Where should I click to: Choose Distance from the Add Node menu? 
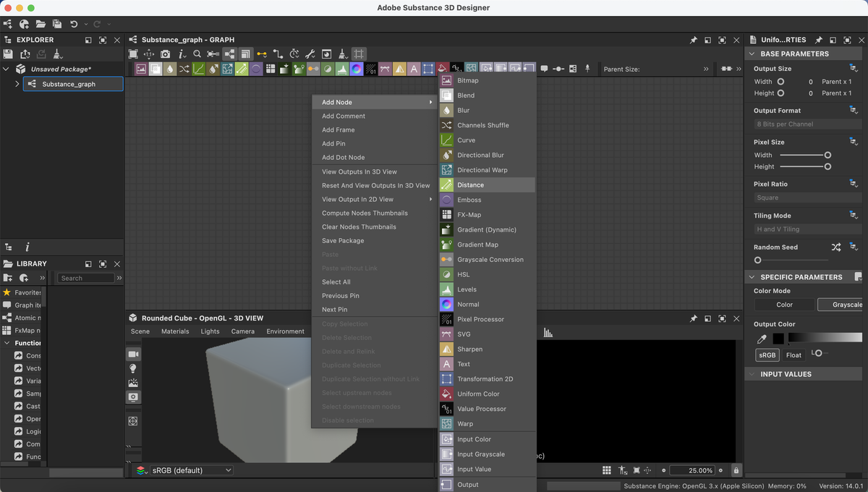click(486, 184)
